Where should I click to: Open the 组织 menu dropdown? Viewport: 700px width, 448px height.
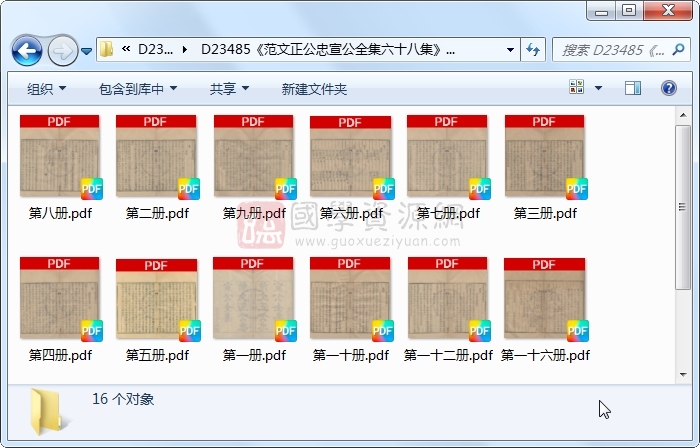point(46,89)
